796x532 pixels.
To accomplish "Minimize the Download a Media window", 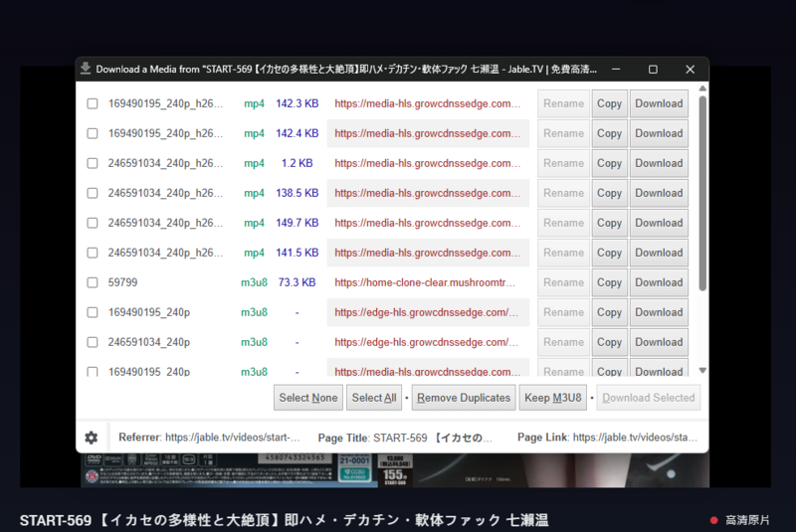I will click(616, 70).
